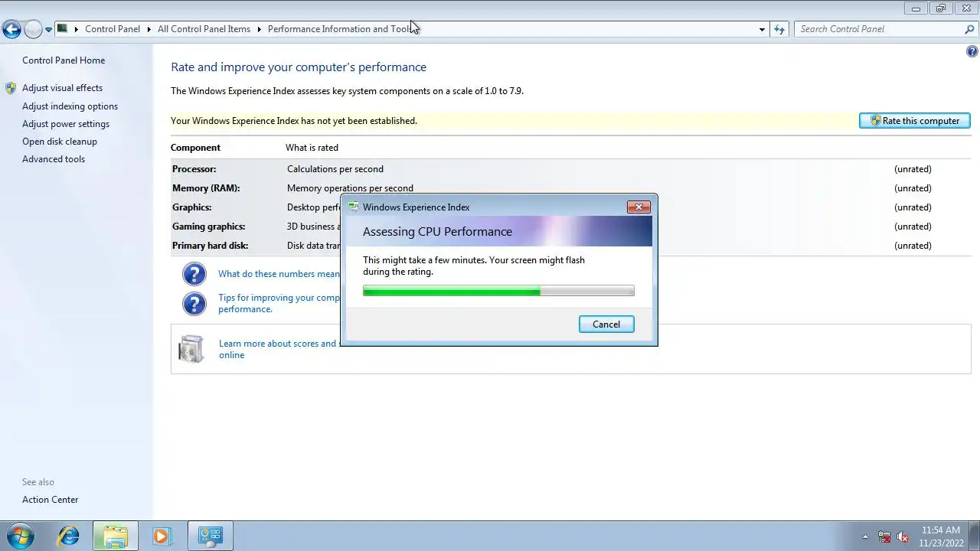Select Control Panel in the breadcrumb
This screenshot has width=980, height=551.
[113, 29]
